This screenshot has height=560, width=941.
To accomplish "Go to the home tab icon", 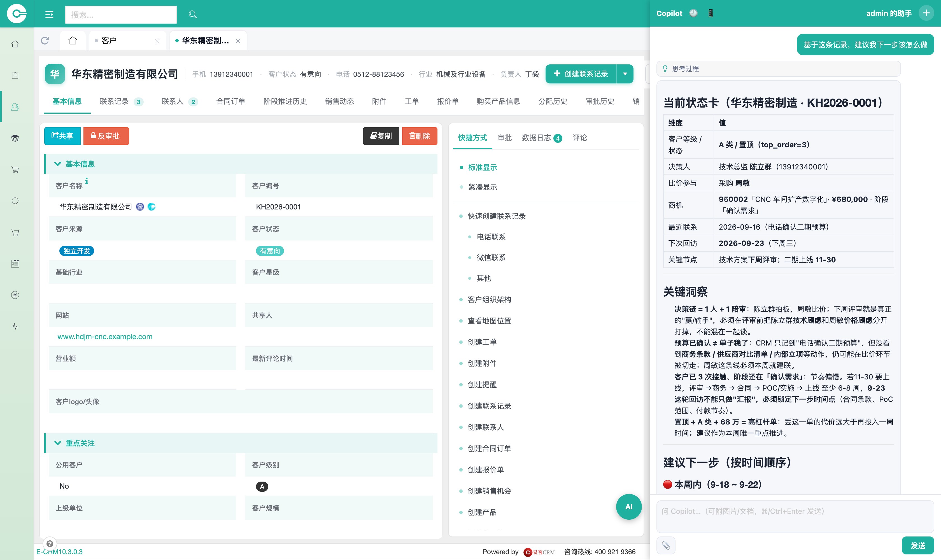I will click(x=73, y=40).
